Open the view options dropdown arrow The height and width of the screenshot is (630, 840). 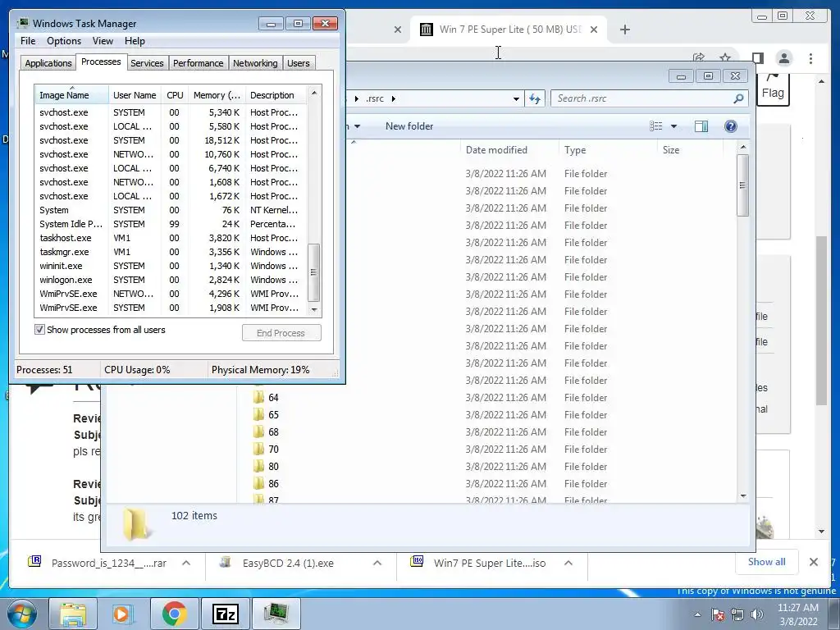(x=674, y=126)
